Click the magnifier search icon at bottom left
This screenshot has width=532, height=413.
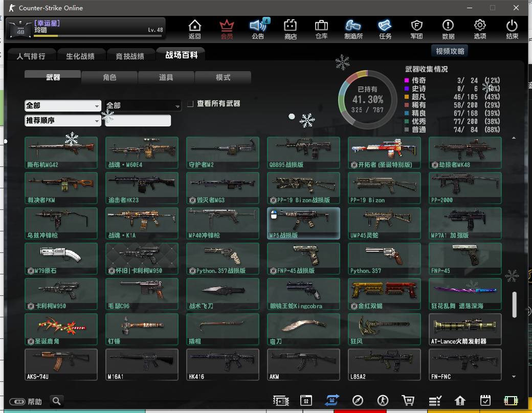pyautogui.click(x=57, y=401)
